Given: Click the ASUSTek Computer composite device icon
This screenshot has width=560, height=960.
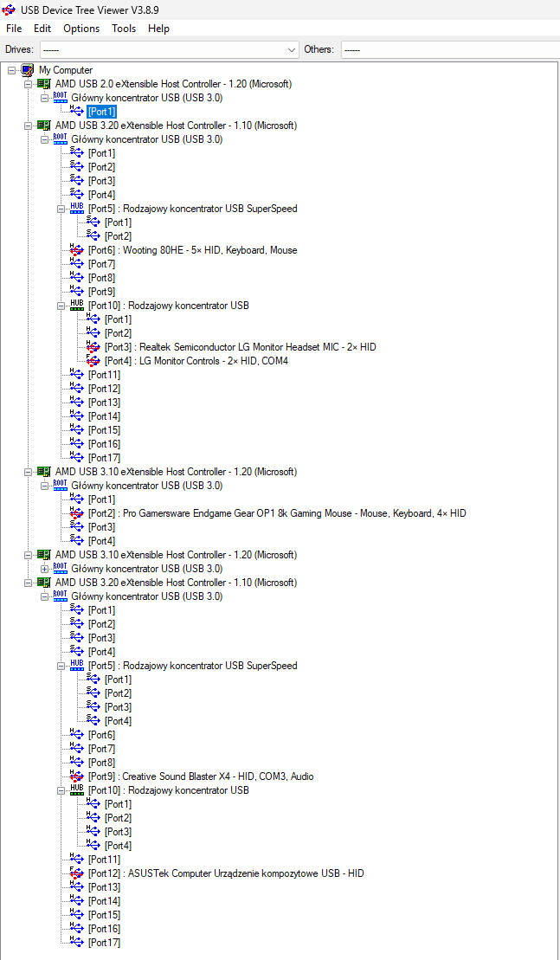Looking at the screenshot, I should click(x=77, y=873).
